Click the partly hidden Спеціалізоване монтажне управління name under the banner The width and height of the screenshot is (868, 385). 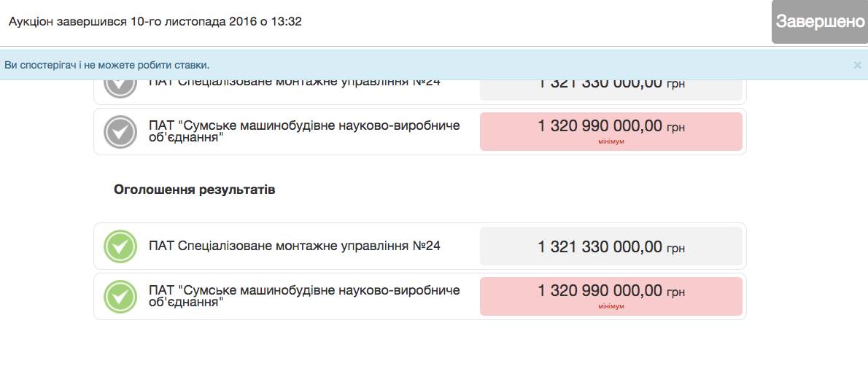(x=295, y=84)
